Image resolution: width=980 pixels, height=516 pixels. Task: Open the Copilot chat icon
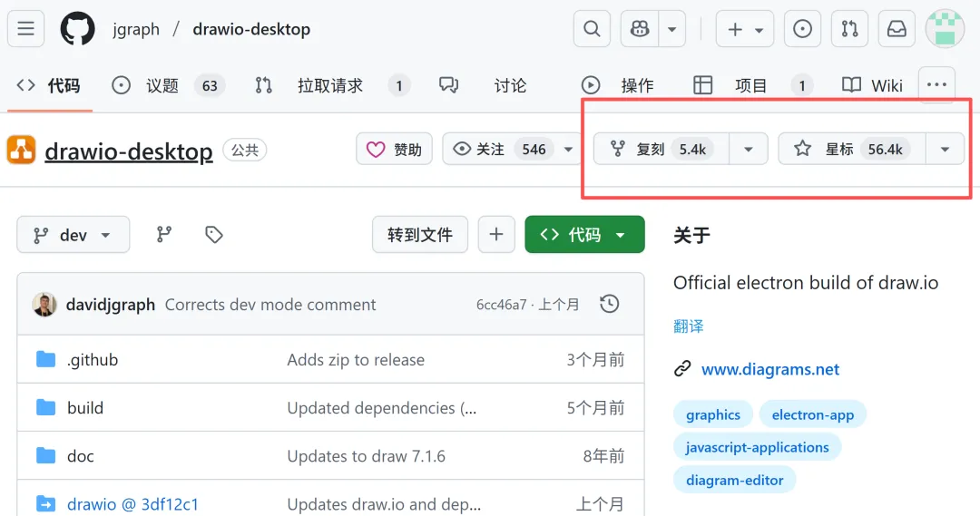click(x=640, y=29)
